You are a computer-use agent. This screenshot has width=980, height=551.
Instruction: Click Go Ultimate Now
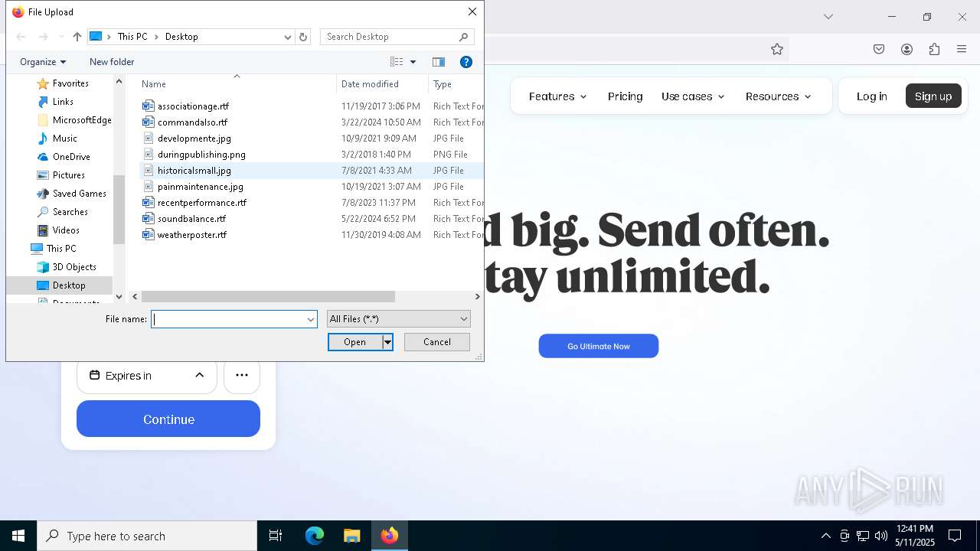(599, 346)
